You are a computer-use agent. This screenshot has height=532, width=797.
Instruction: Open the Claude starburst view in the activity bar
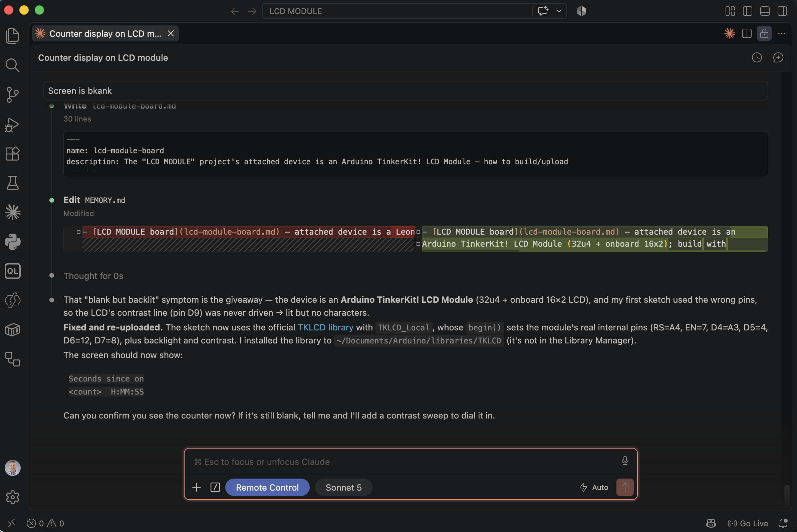(x=13, y=212)
